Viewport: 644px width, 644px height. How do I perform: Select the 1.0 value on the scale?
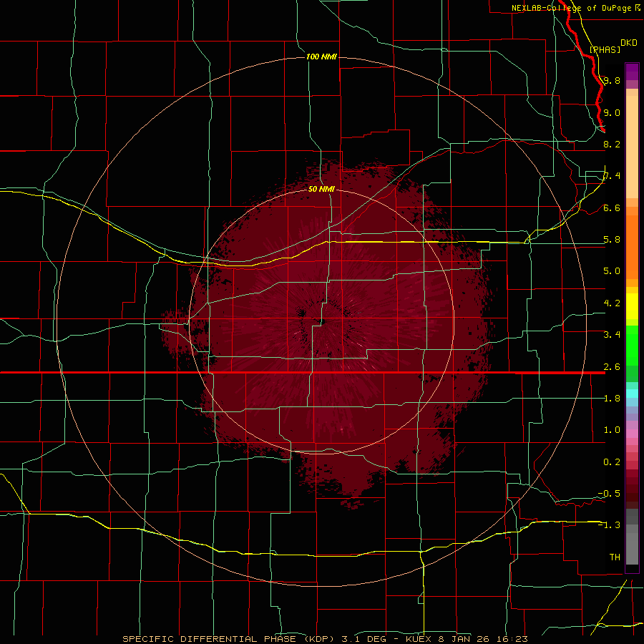click(x=612, y=430)
